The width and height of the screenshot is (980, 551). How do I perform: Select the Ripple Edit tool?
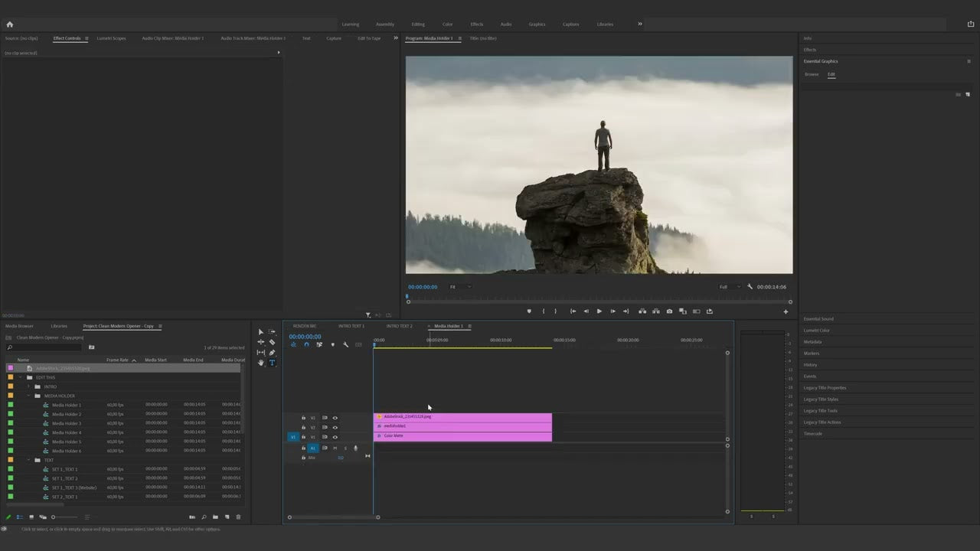coord(261,342)
